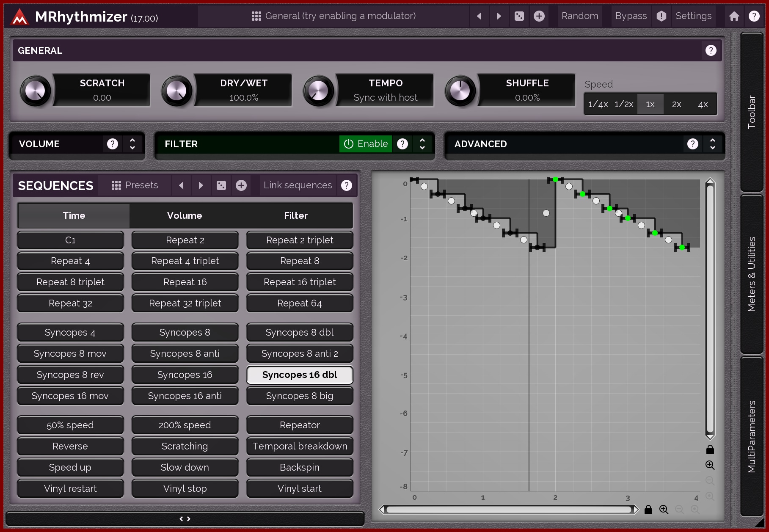769x532 pixels.
Task: Open help for the General section
Action: coord(711,50)
